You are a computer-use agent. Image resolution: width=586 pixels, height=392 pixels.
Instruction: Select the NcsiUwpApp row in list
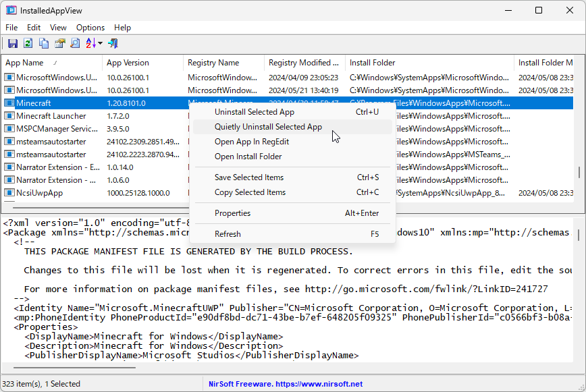click(39, 193)
